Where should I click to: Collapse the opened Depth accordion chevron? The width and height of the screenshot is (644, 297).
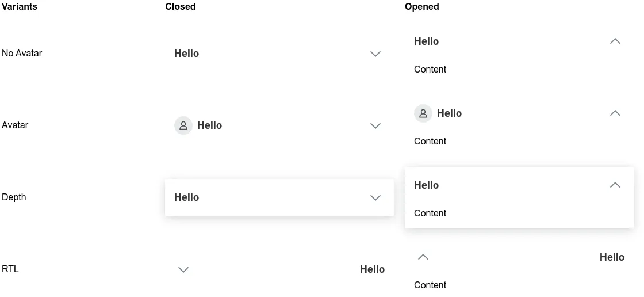pyautogui.click(x=615, y=185)
